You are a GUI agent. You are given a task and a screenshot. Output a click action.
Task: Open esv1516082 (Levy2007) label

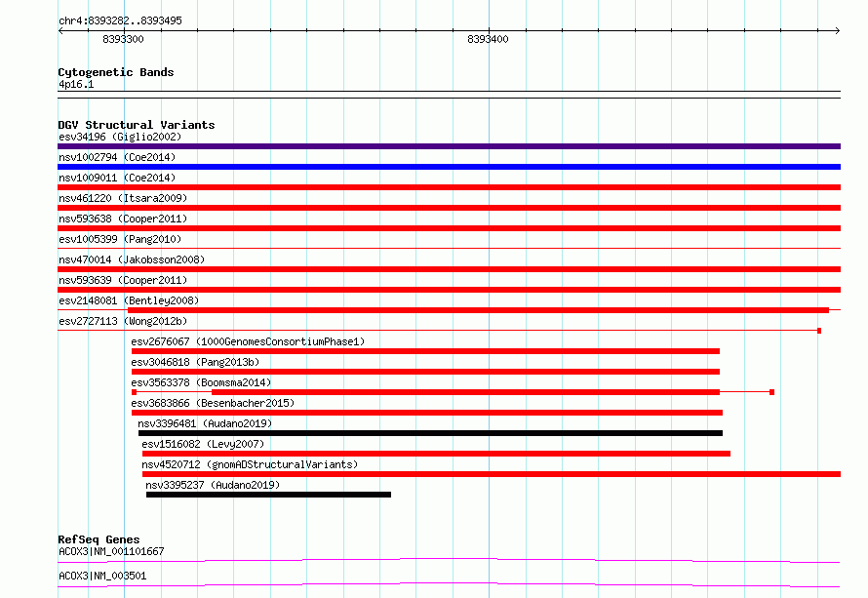[203, 444]
